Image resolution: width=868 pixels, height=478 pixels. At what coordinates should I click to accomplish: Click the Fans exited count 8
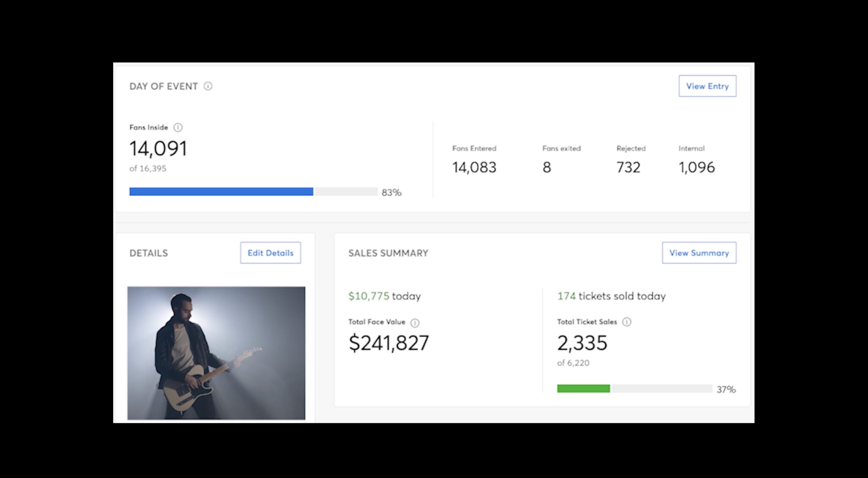click(547, 167)
